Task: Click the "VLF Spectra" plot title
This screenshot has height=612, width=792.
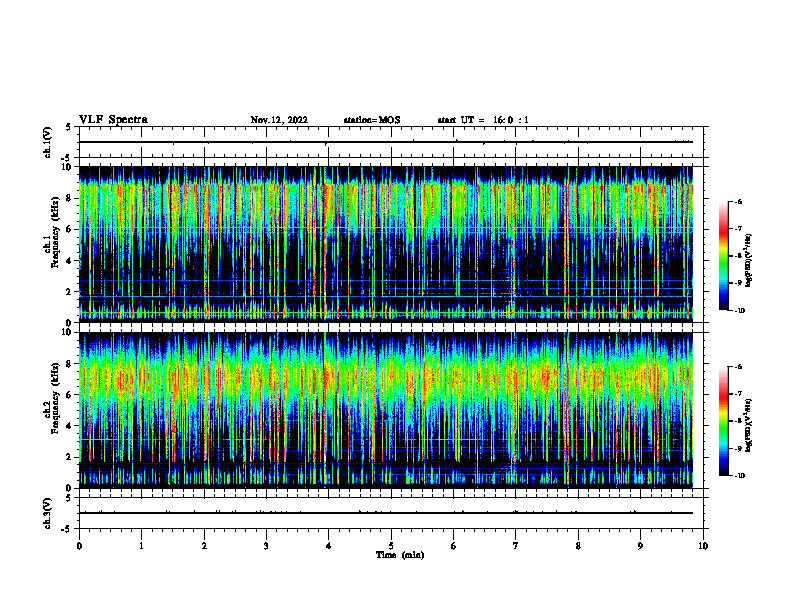Action: [x=113, y=120]
